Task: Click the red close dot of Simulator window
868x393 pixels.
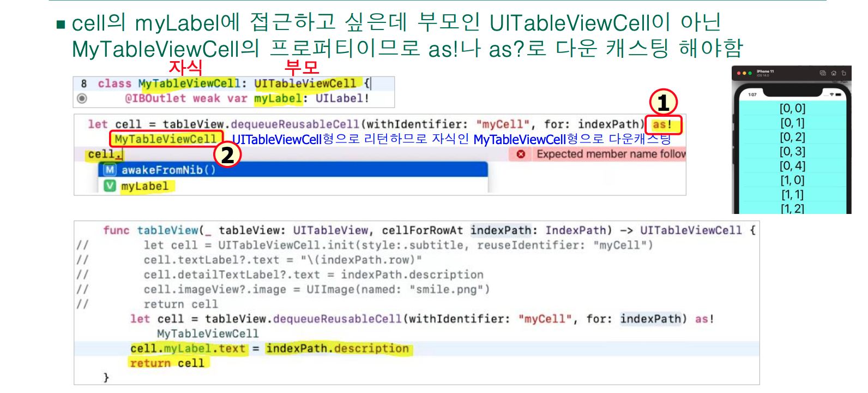Action: click(739, 73)
